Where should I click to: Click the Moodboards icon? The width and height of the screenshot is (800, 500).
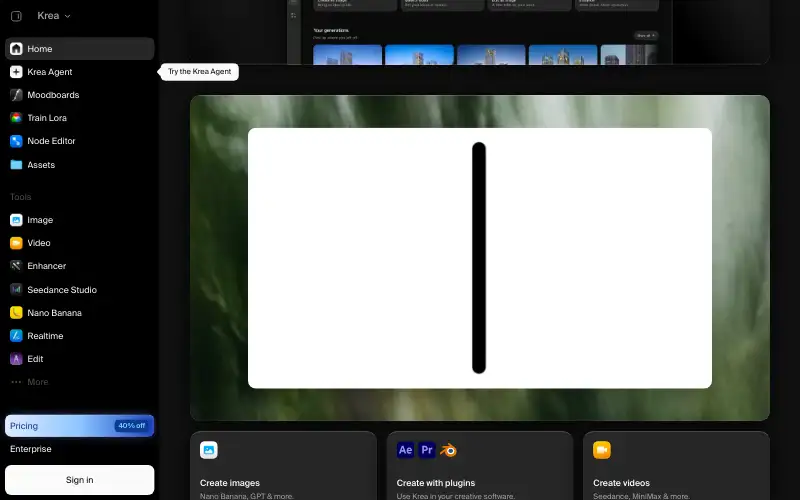coord(16,95)
